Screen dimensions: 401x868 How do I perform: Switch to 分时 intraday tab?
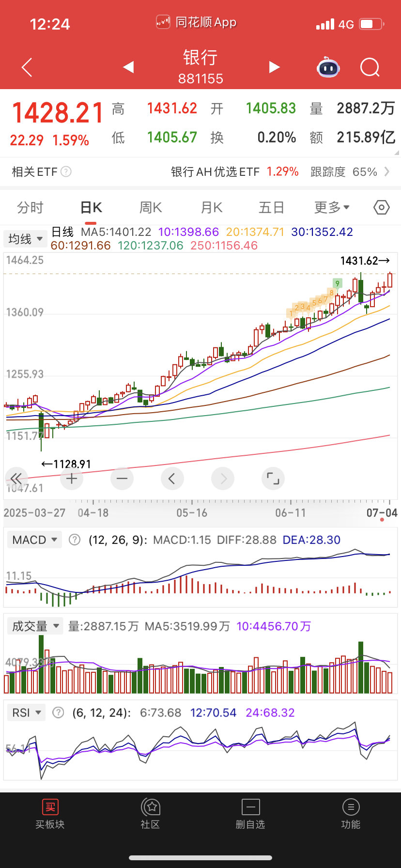tap(30, 207)
